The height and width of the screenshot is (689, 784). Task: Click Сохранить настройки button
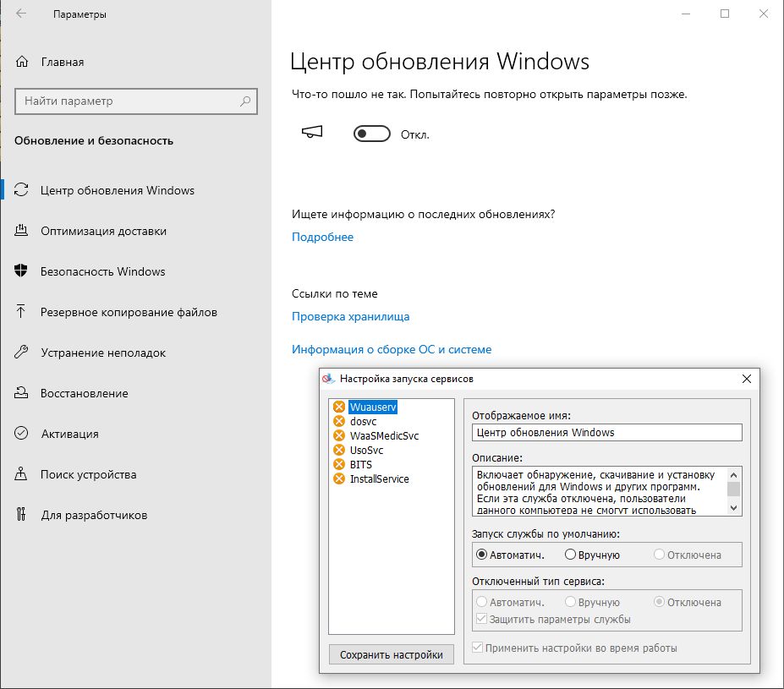(x=391, y=654)
